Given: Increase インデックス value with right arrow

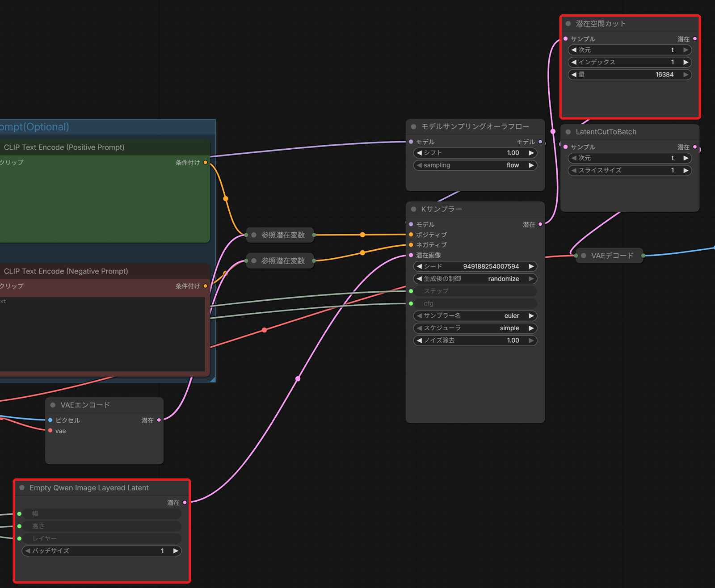Looking at the screenshot, I should pyautogui.click(x=686, y=62).
